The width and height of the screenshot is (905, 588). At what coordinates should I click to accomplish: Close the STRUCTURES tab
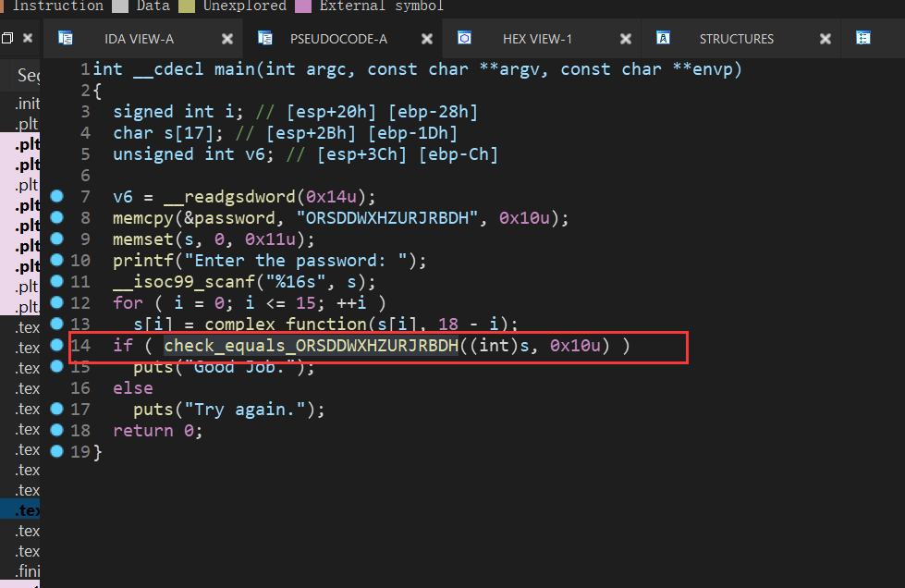pos(826,39)
